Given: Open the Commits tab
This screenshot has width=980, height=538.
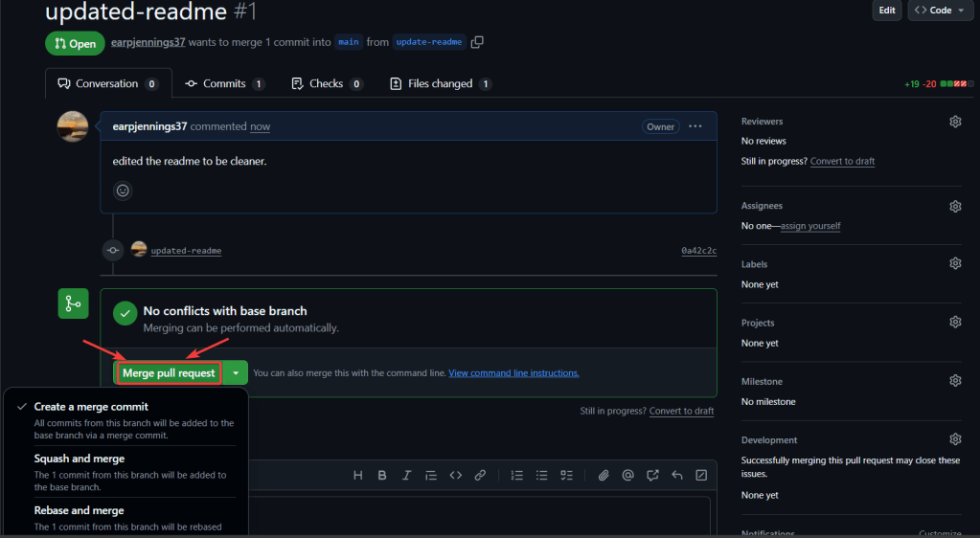Looking at the screenshot, I should 224,84.
